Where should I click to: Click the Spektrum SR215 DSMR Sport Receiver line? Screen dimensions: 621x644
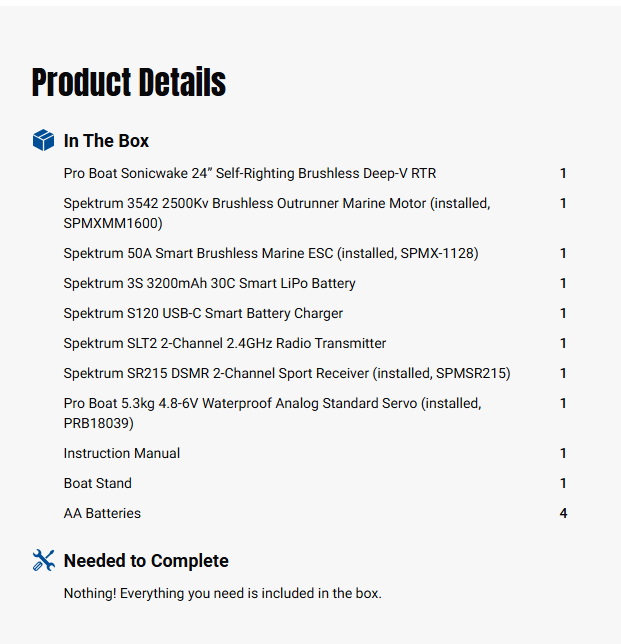(287, 373)
